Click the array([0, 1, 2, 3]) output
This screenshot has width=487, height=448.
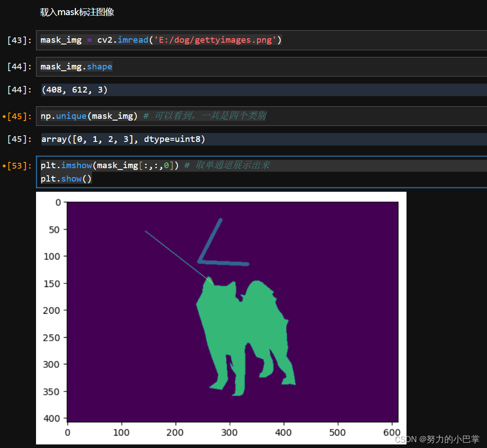[x=123, y=139]
